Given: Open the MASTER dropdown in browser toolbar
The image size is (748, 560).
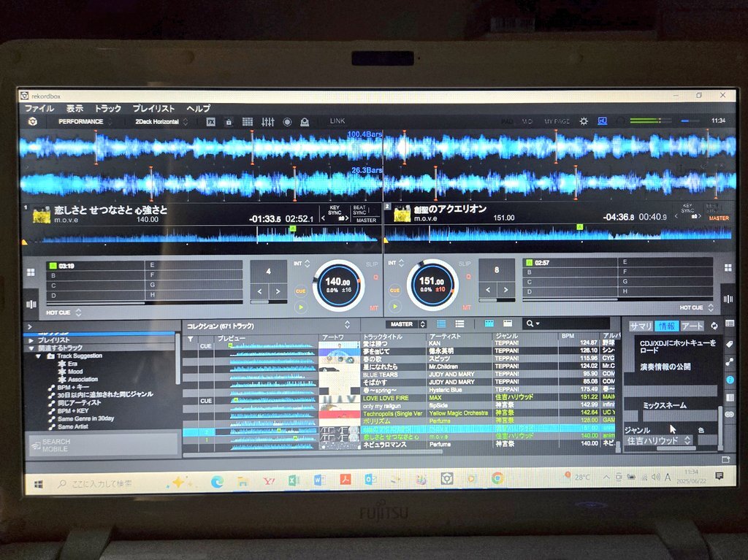Looking at the screenshot, I should pyautogui.click(x=405, y=324).
